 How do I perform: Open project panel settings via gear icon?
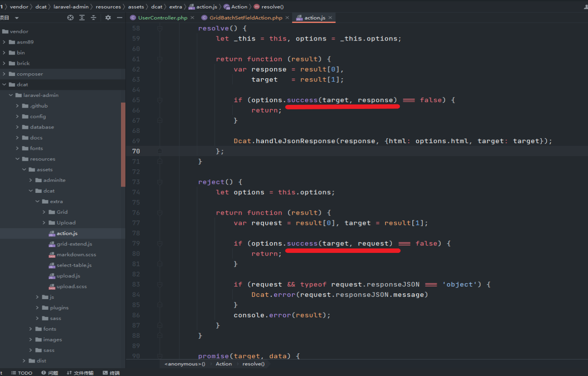point(107,17)
